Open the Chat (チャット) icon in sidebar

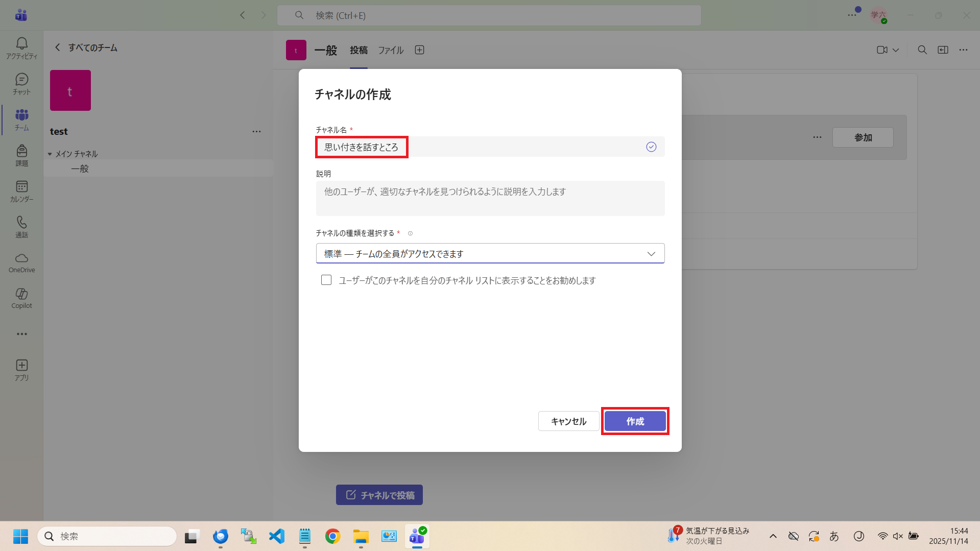pos(21,84)
